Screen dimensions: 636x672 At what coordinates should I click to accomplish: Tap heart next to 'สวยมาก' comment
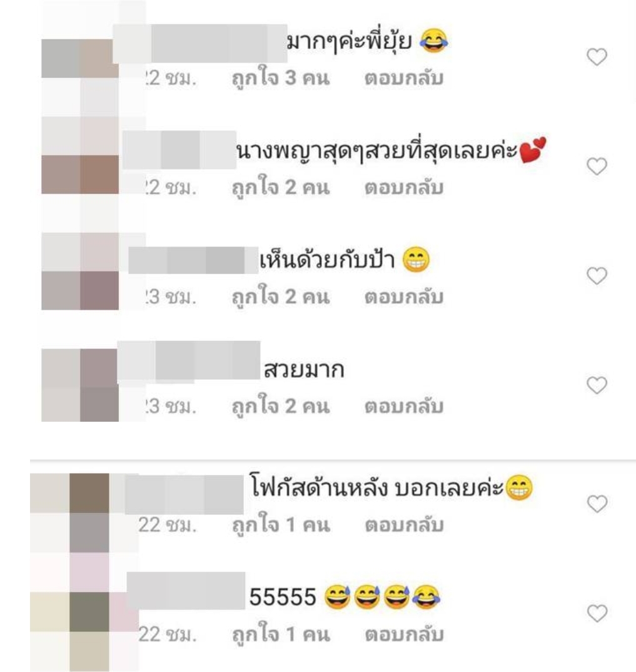tap(597, 385)
